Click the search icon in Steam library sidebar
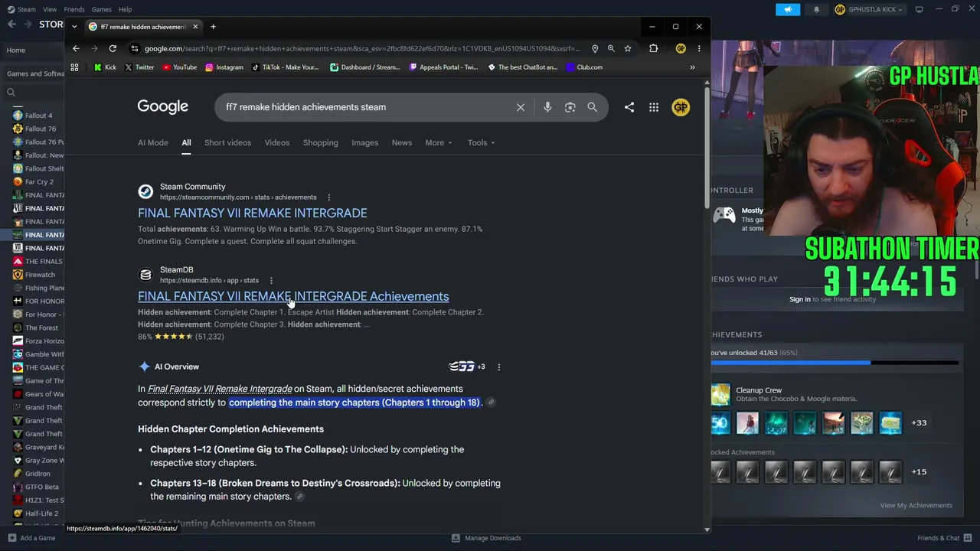 tap(11, 93)
